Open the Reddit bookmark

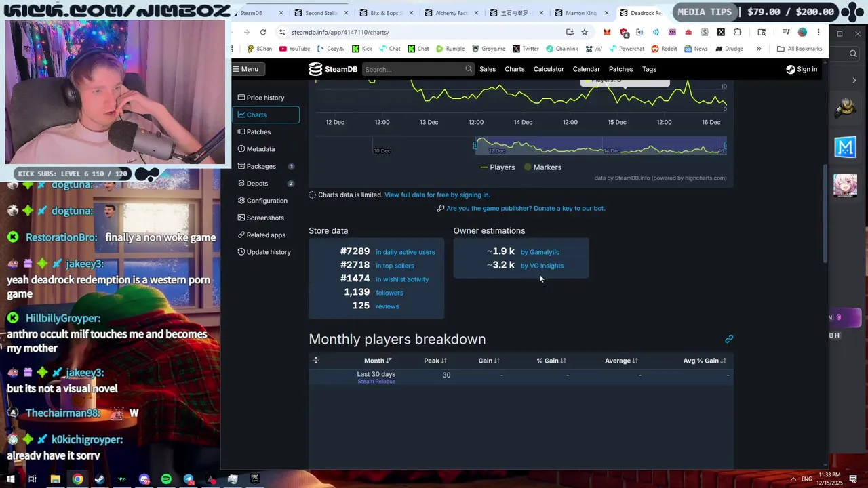(x=664, y=49)
